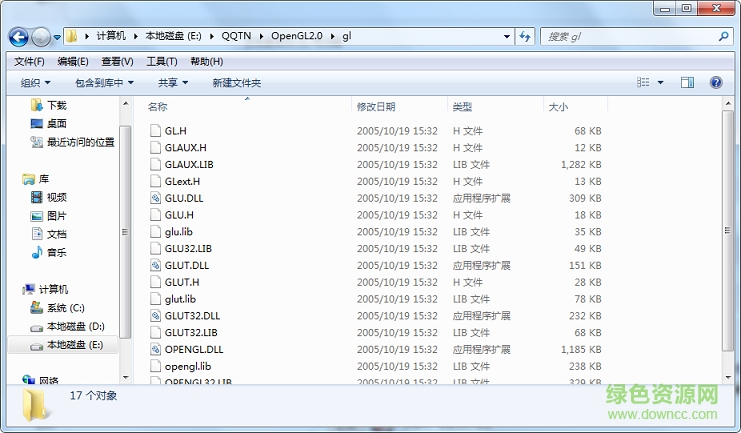Screen dimensions: 741x433
Task: Expand arrow after OpenGL2.0 breadcrumb
Action: pos(333,36)
